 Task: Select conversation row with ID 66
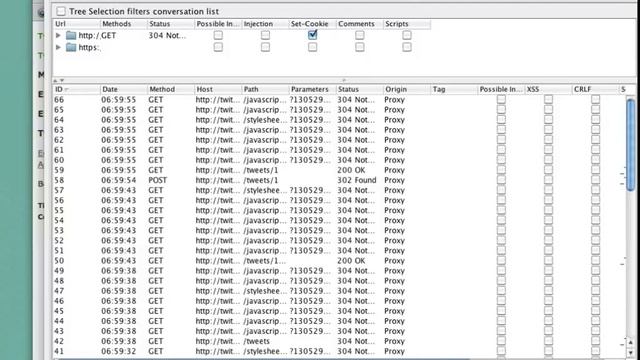[x=339, y=100]
